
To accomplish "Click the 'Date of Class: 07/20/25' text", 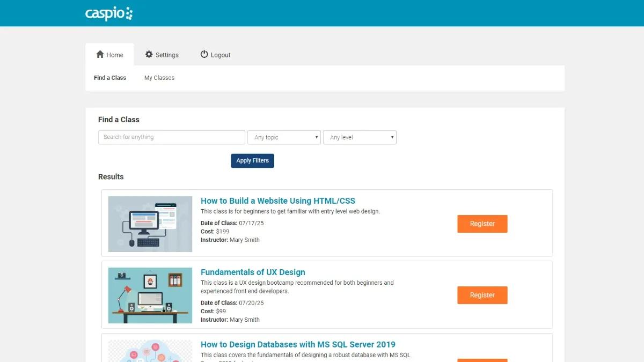I will coord(232,303).
